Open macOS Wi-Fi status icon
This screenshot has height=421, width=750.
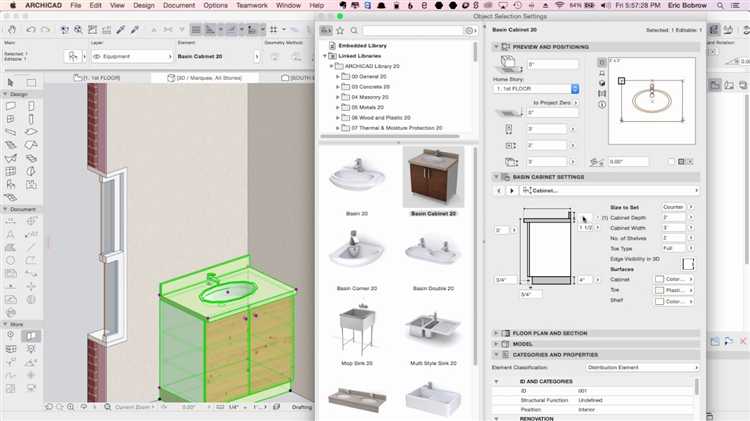click(559, 5)
